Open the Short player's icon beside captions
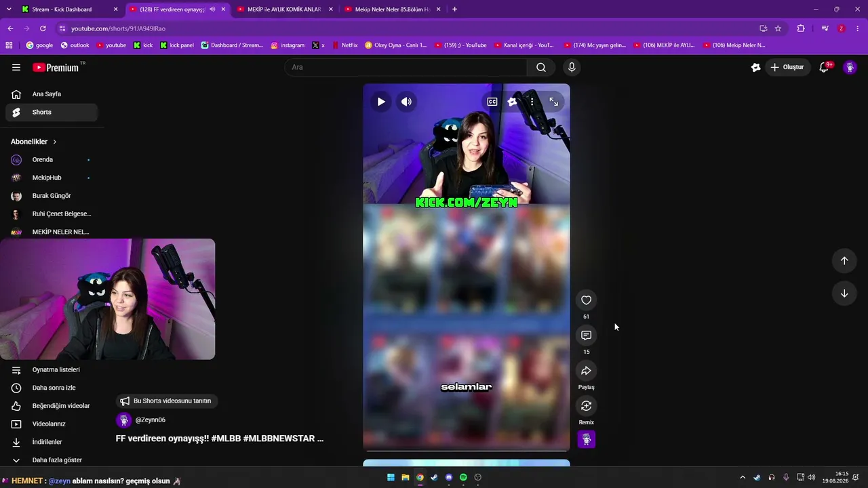868x488 pixels. (513, 102)
